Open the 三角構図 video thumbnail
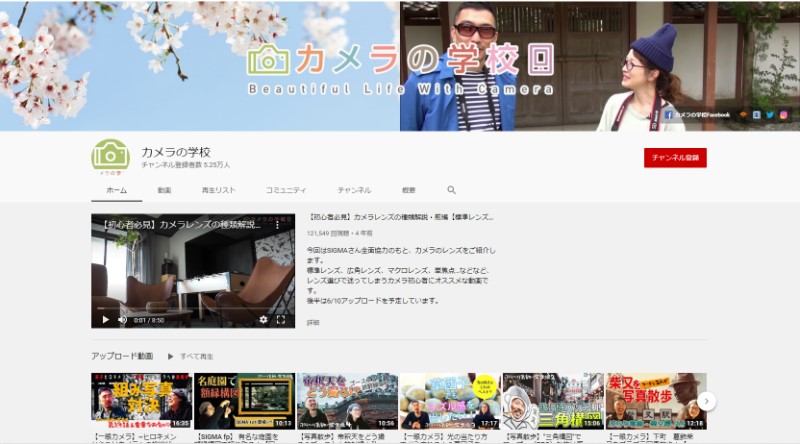This screenshot has width=800, height=444. click(x=553, y=401)
